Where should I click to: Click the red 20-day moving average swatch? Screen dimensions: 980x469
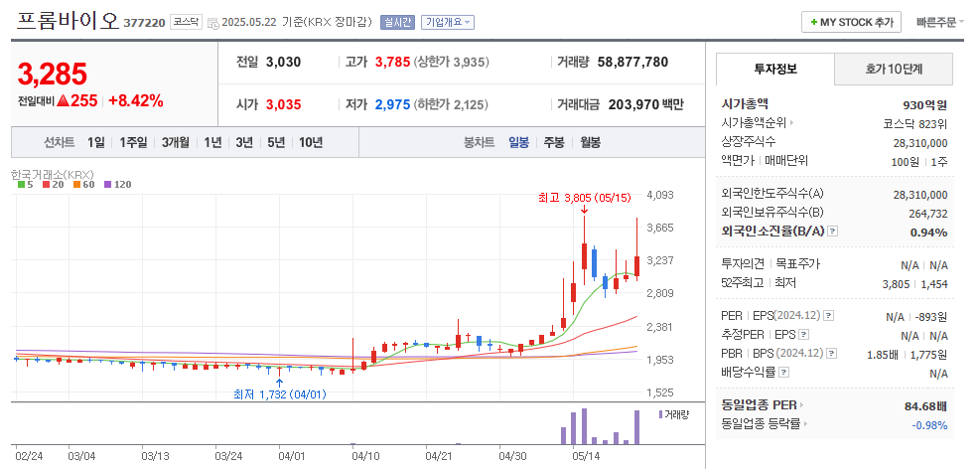[x=47, y=185]
